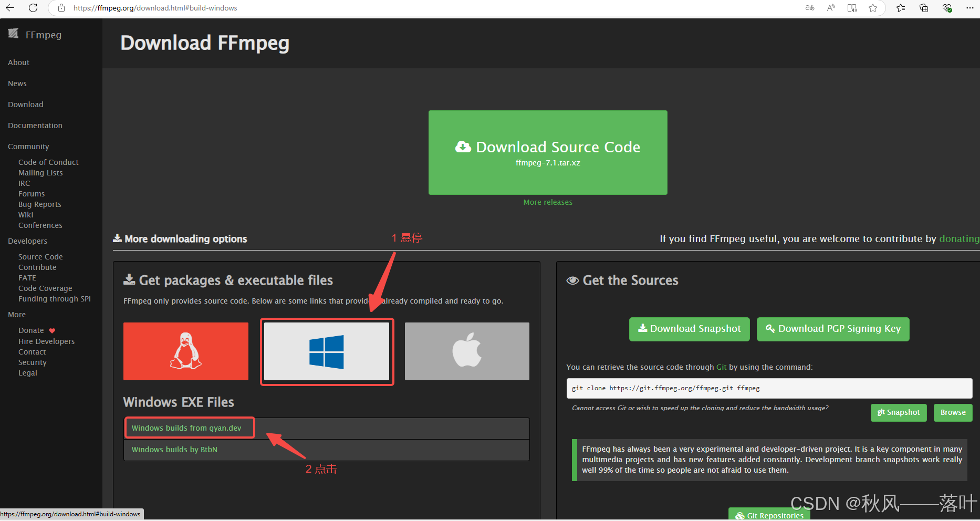Click the git clone command box
980x521 pixels.
coord(769,388)
